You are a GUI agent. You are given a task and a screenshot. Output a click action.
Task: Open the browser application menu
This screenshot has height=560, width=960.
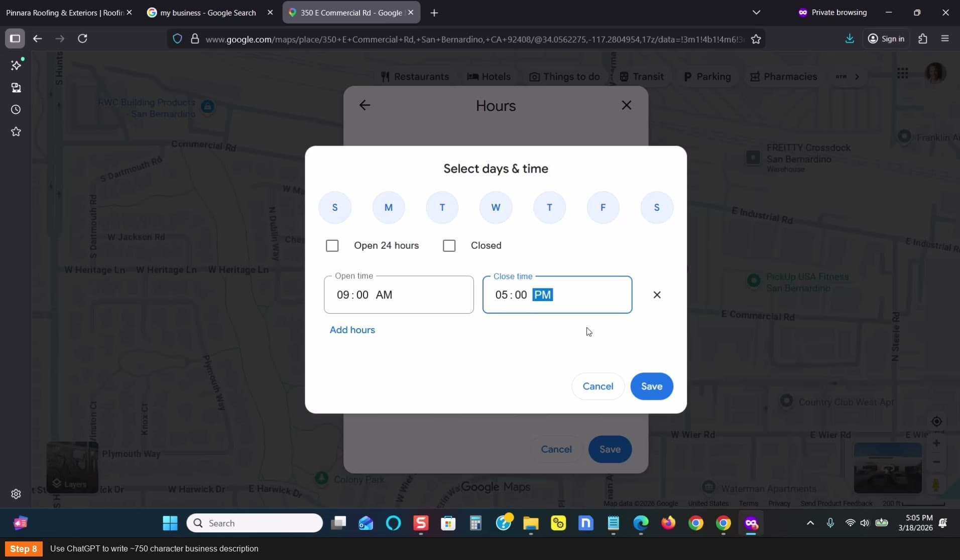pyautogui.click(x=945, y=39)
